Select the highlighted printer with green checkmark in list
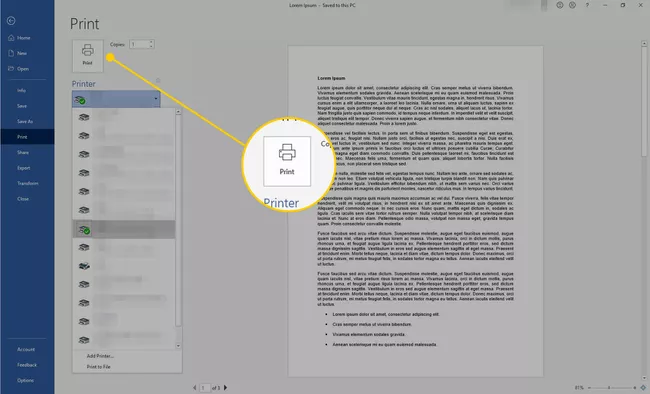650x394 pixels. tap(124, 229)
